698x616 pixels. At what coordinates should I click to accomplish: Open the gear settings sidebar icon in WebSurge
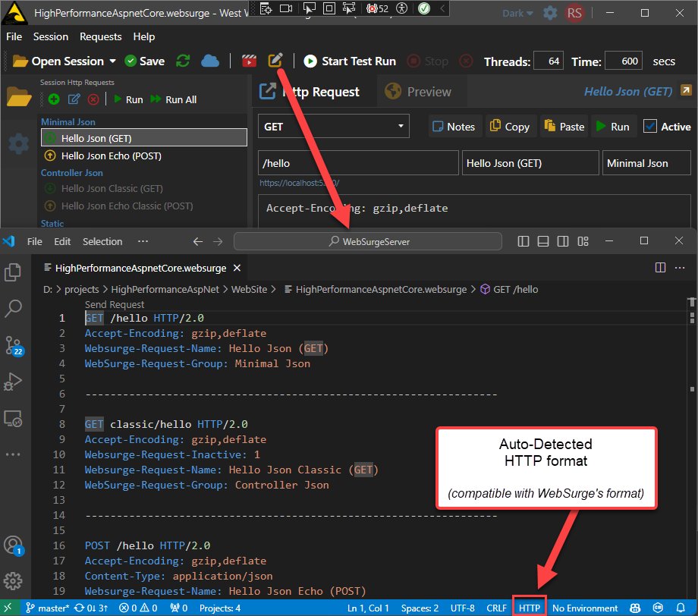[19, 144]
